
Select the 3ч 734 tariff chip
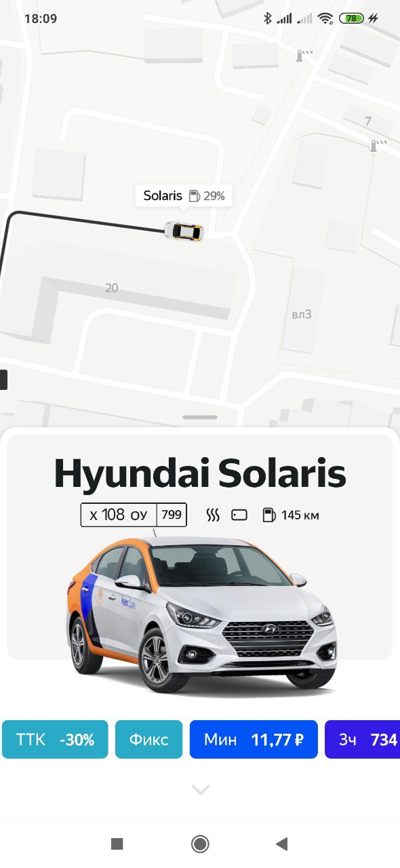coord(363,739)
